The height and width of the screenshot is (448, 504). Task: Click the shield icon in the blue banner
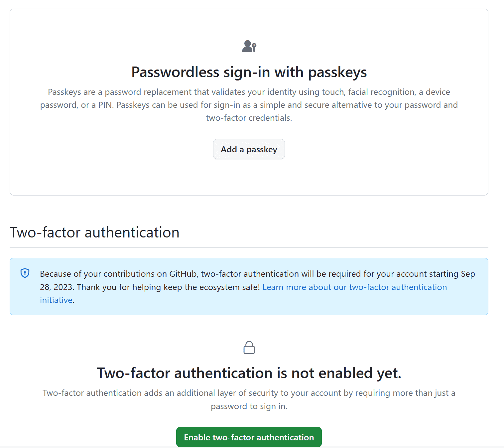(25, 273)
